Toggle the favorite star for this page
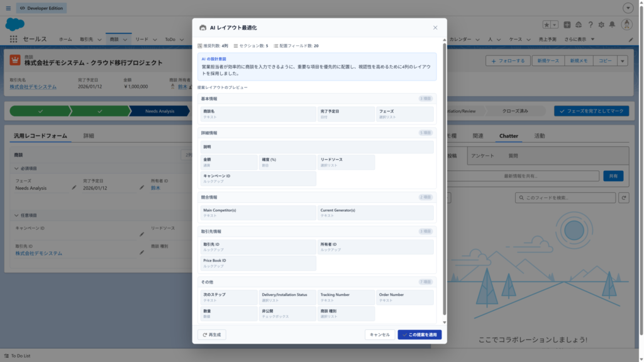 tap(547, 25)
